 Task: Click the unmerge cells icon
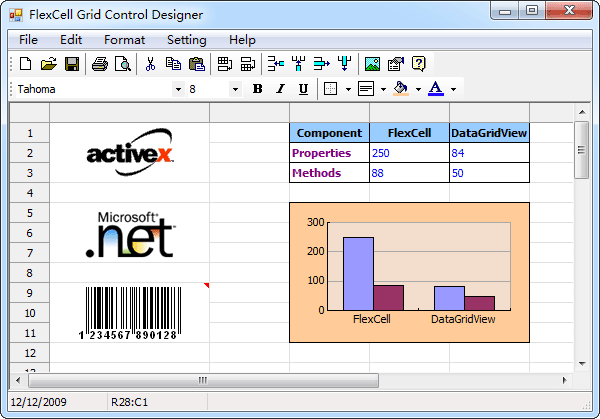(248, 64)
